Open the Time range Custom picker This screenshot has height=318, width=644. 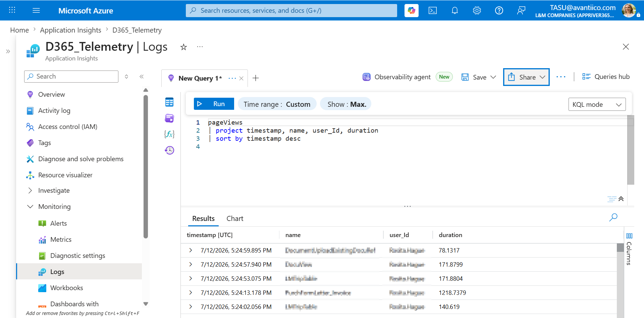click(277, 104)
